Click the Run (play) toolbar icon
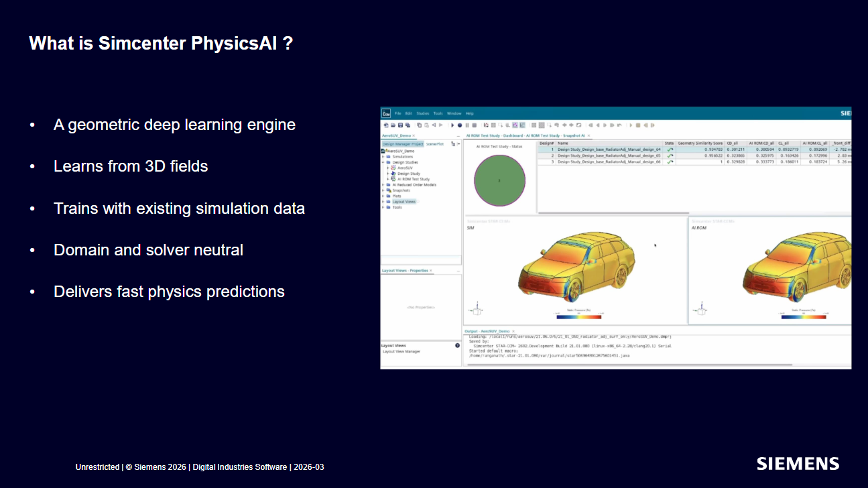This screenshot has height=488, width=868. [452, 125]
